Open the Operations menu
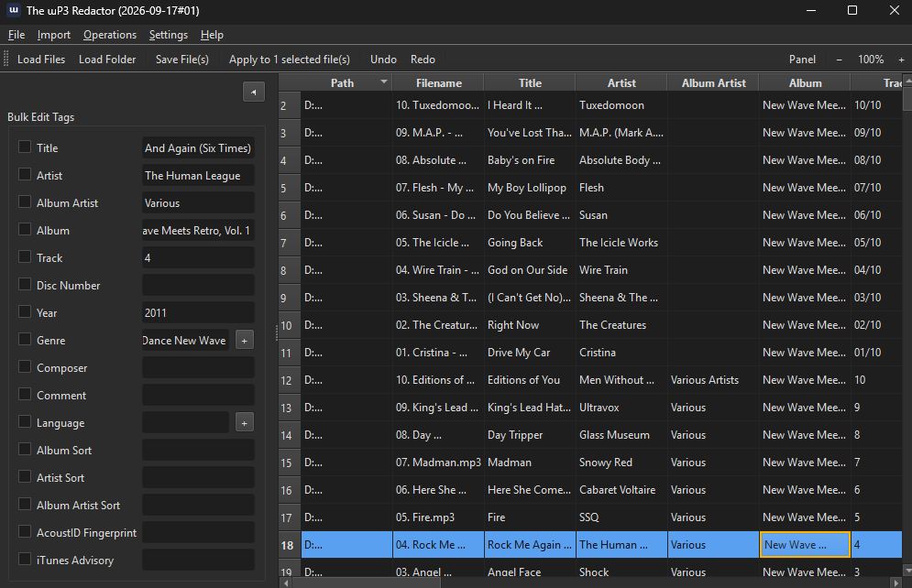 (109, 35)
